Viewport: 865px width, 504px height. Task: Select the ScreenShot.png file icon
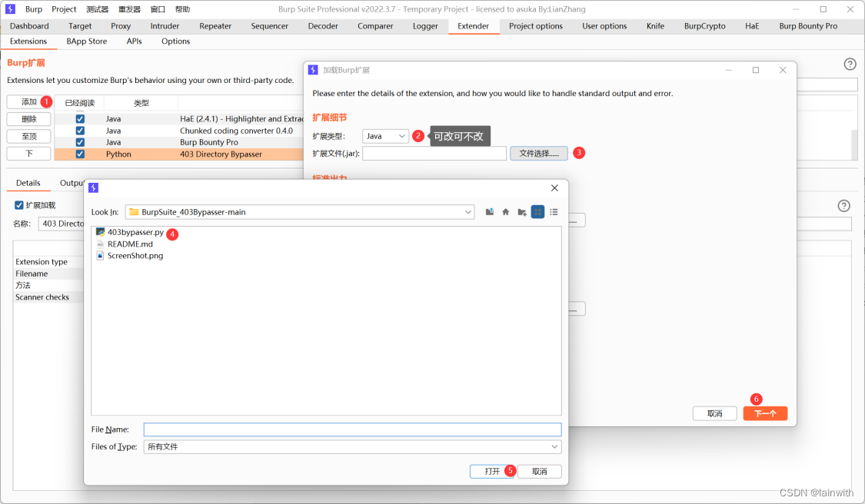[x=101, y=255]
